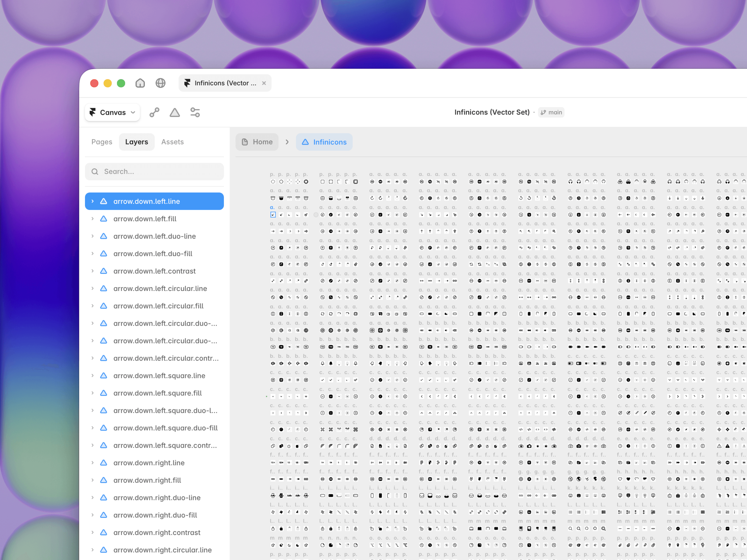
Task: Open the home dashboard icon
Action: click(140, 83)
